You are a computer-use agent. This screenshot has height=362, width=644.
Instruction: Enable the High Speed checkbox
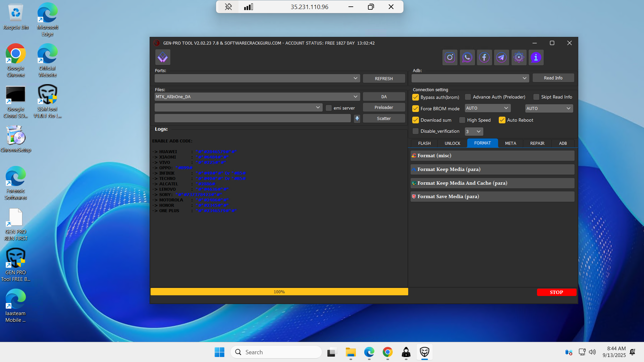462,120
